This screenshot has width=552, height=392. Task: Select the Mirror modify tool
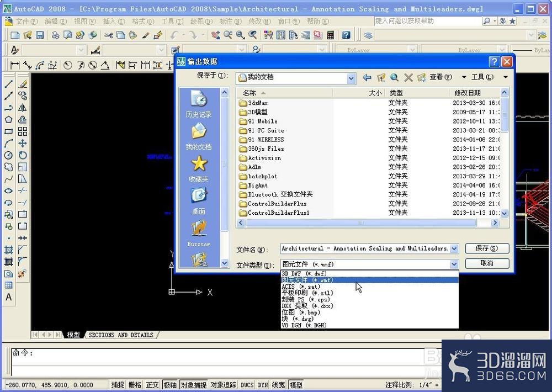23,108
